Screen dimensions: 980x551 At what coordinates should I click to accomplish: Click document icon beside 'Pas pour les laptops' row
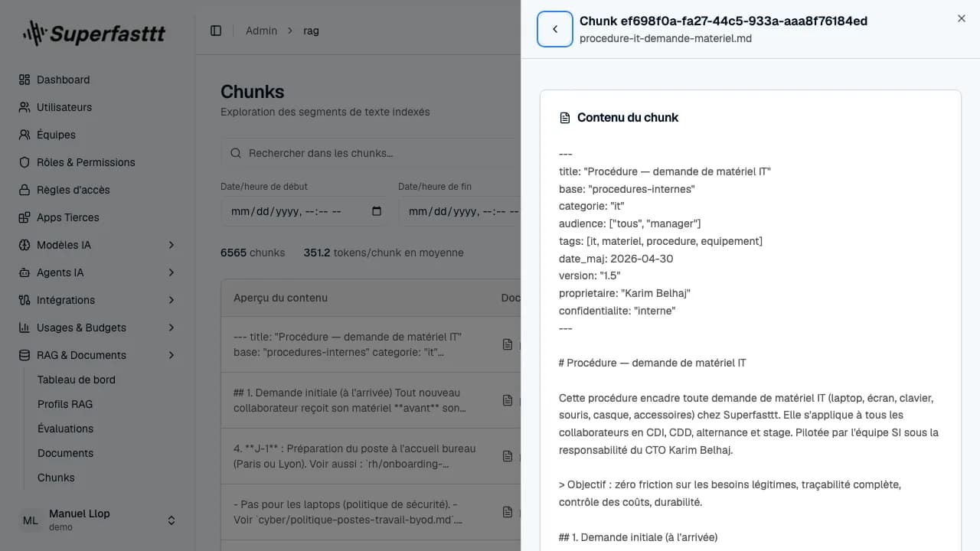tap(507, 512)
